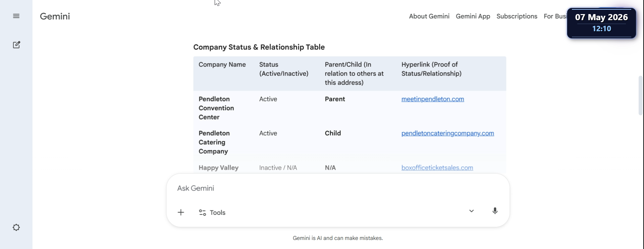Start a new chat with edit icon
The width and height of the screenshot is (644, 249).
[x=16, y=45]
